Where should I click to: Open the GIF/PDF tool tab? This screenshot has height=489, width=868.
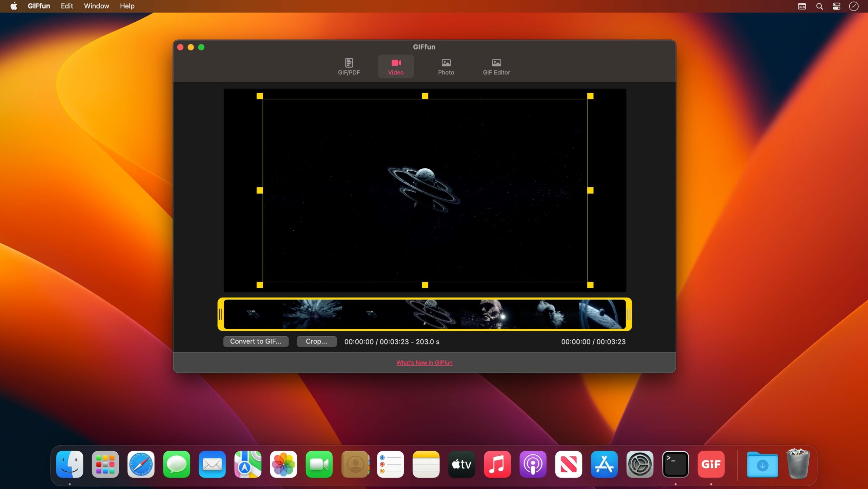(x=349, y=67)
